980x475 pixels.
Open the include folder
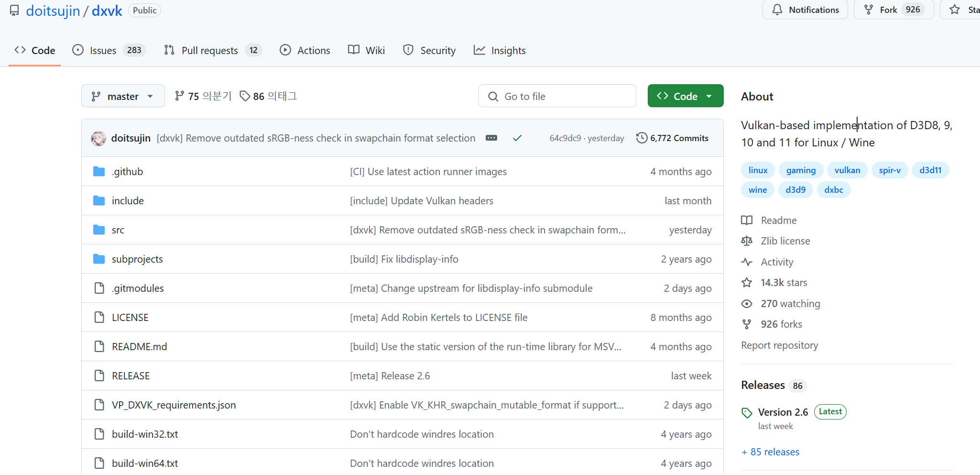tap(128, 201)
